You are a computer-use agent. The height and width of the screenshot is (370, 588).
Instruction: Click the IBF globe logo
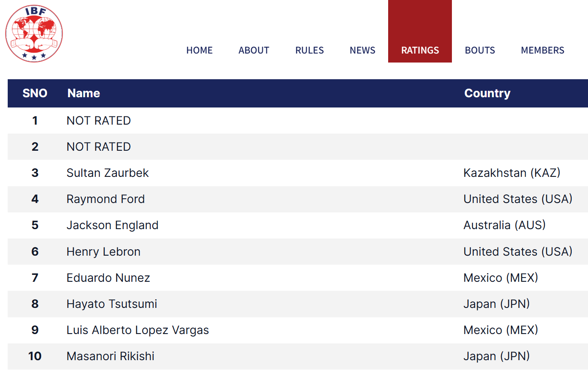coord(34,33)
